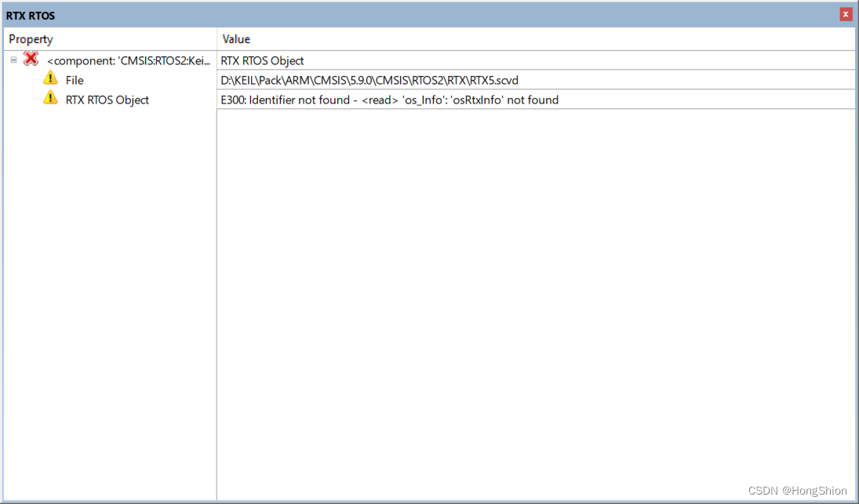Click the warning icon beside File
Image resolution: width=859 pixels, height=504 pixels.
50,78
